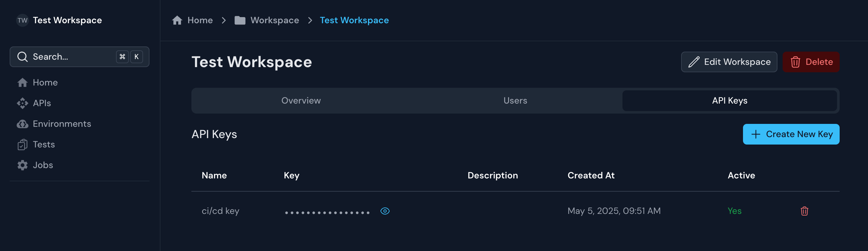Delete the workspace via Delete button
This screenshot has height=251, width=868.
(x=811, y=62)
